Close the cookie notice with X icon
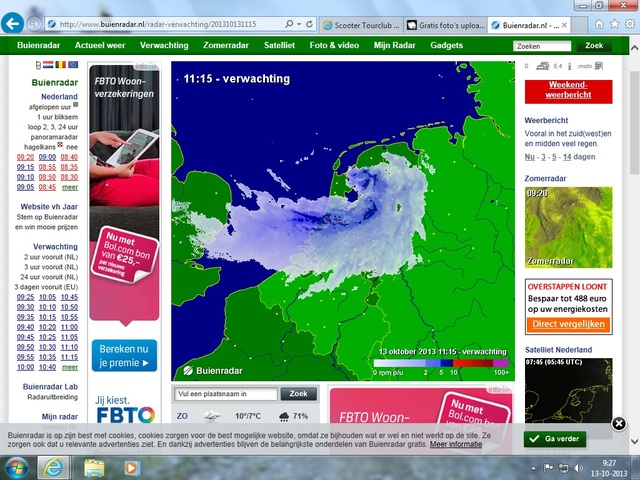 (x=618, y=423)
